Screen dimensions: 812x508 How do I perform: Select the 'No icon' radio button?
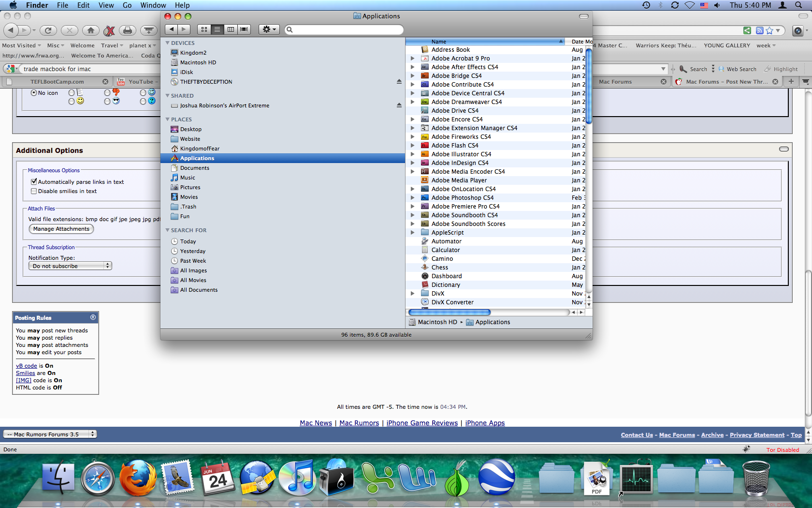(x=34, y=92)
